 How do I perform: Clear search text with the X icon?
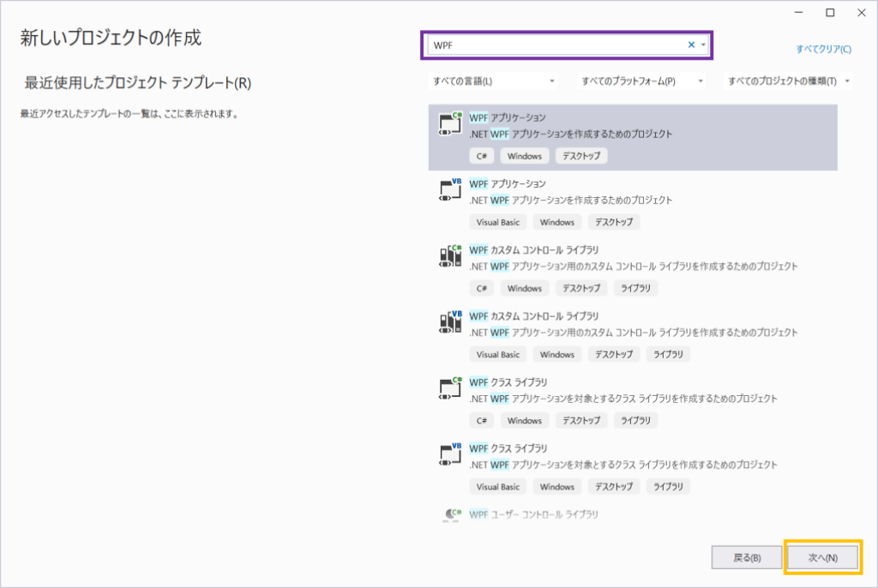(x=691, y=45)
